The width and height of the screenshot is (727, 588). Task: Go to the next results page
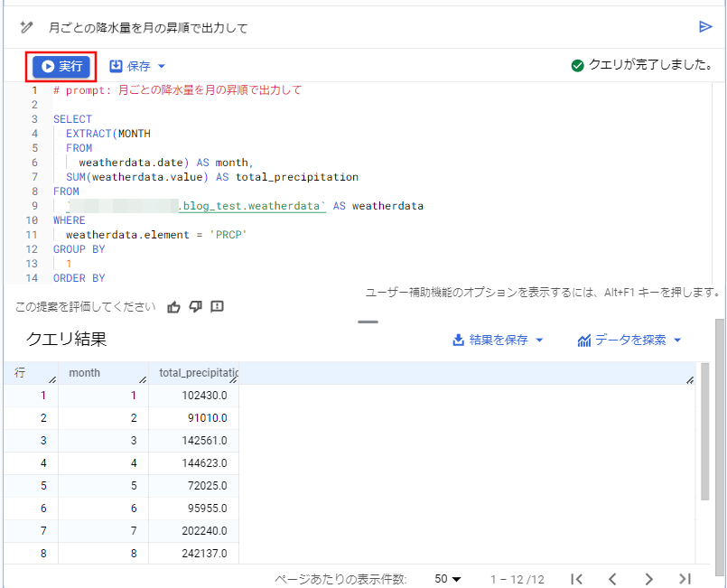tap(649, 579)
